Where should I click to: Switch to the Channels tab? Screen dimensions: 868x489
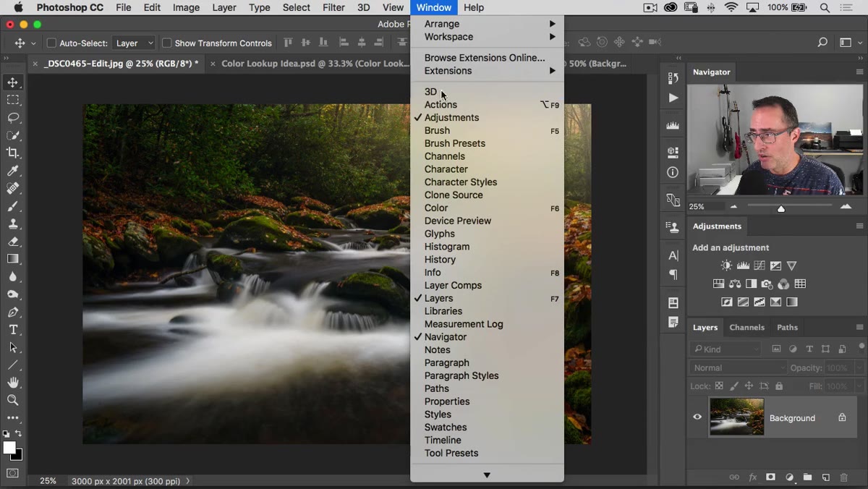pyautogui.click(x=746, y=328)
